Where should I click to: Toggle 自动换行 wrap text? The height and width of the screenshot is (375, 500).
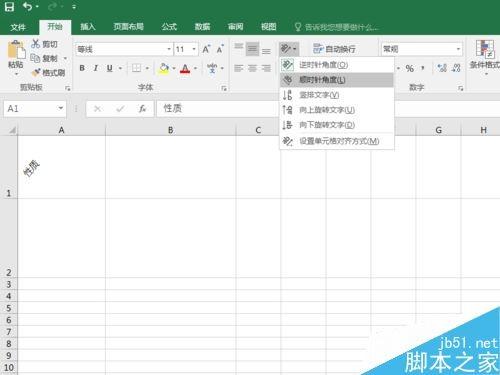tap(334, 49)
